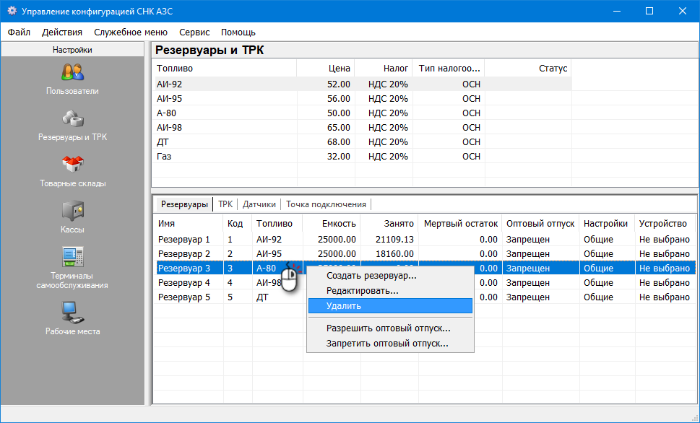The width and height of the screenshot is (700, 423).
Task: Click the app icon in title bar
Action: pos(11,11)
